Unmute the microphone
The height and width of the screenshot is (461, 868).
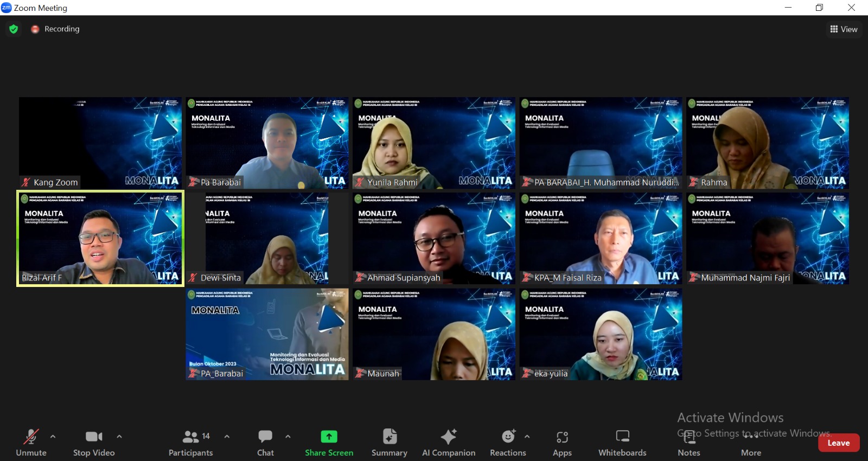[x=31, y=442]
